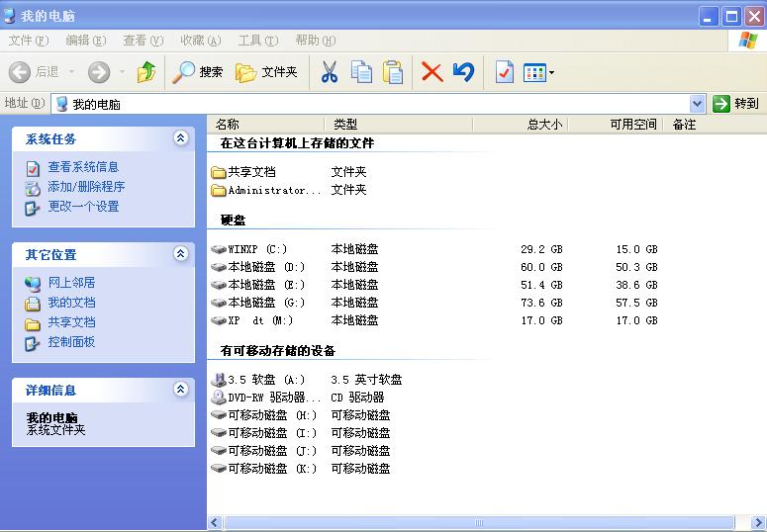Click the Go (转到) button
This screenshot has height=532, width=767.
(735, 104)
